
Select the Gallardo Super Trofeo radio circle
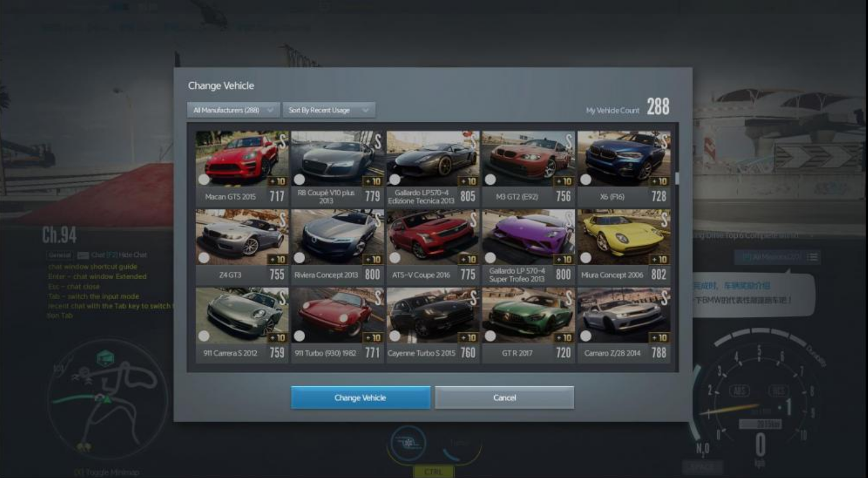tap(490, 258)
